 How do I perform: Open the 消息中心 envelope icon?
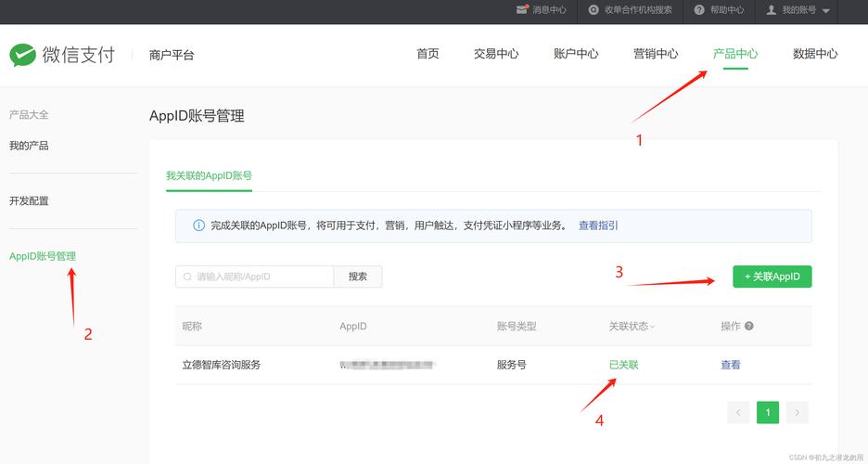(521, 10)
